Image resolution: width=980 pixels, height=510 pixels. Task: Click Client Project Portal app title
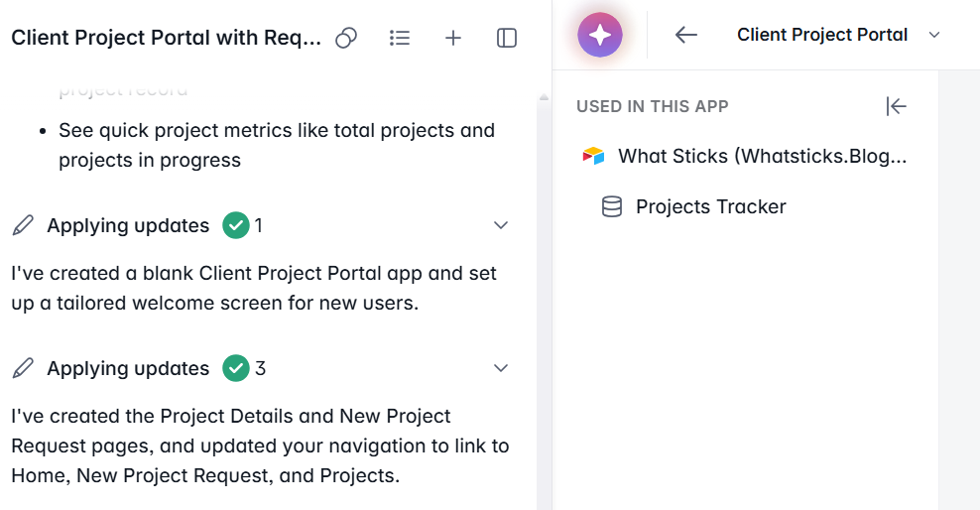pos(822,35)
